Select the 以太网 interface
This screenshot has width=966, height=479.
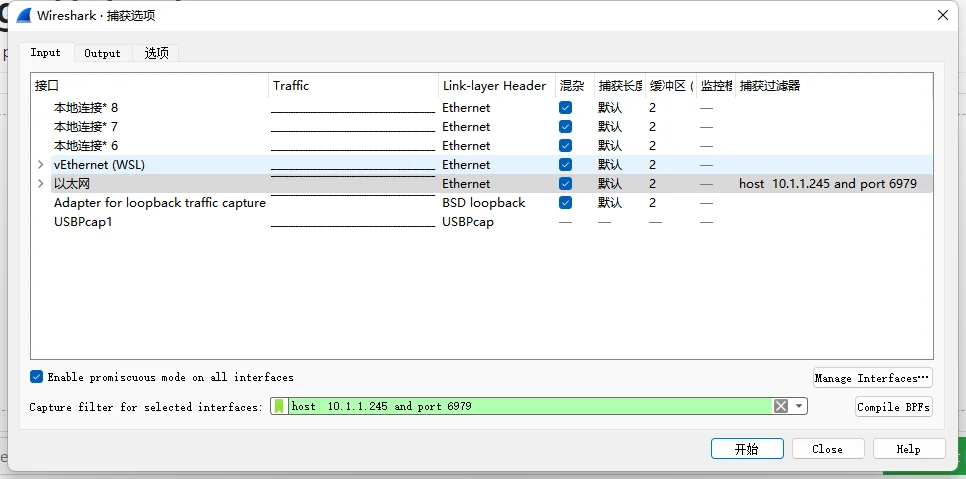(72, 184)
